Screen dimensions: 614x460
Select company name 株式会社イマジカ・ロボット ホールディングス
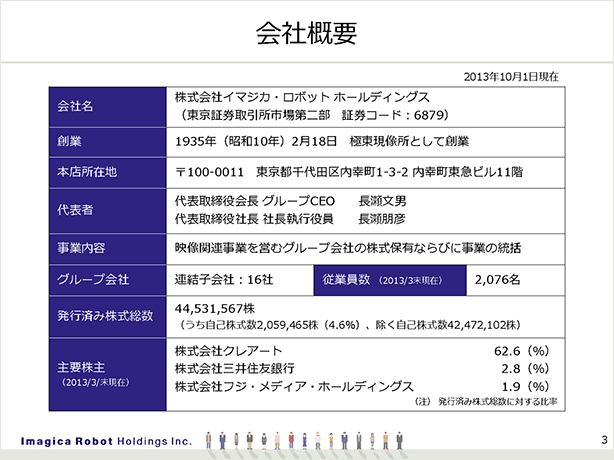coord(302,97)
